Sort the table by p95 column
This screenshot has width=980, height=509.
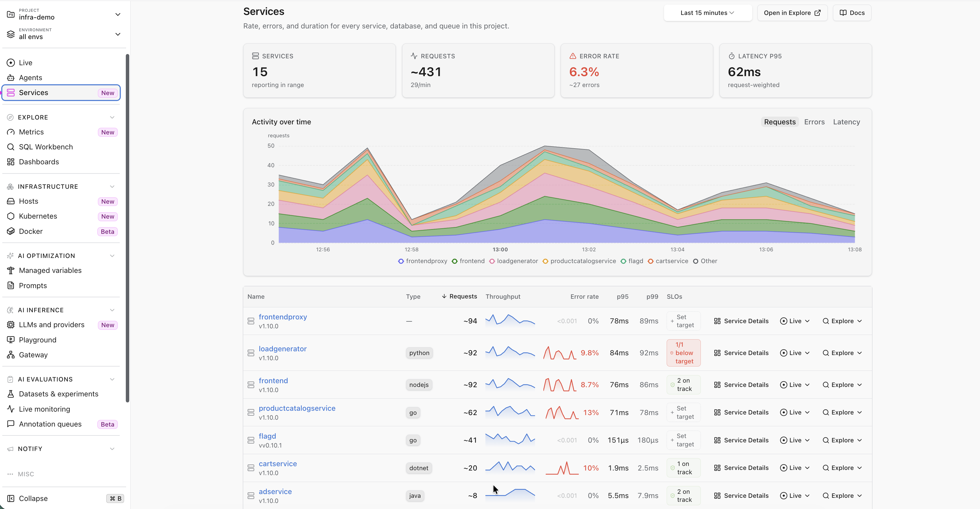(x=622, y=296)
